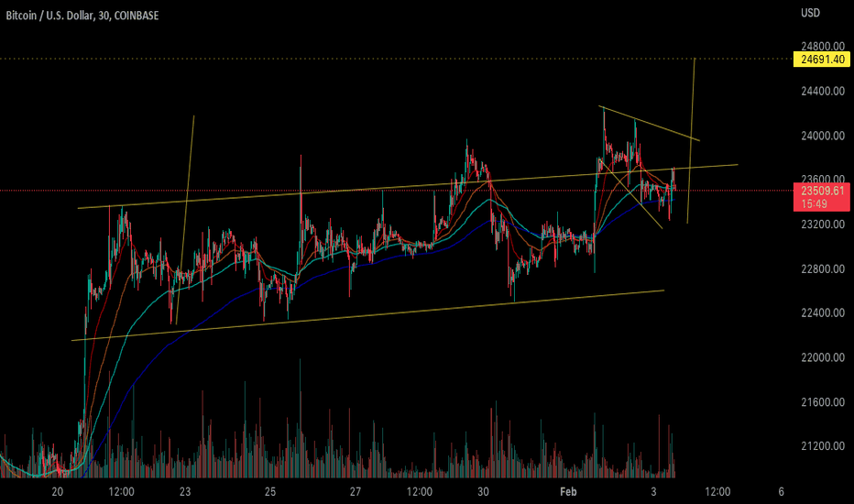
Task: Click the 22000.00 price axis value
Action: click(823, 357)
